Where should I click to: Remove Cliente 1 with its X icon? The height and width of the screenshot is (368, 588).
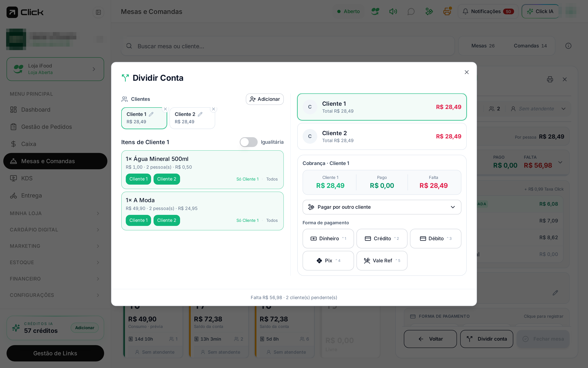tap(165, 109)
